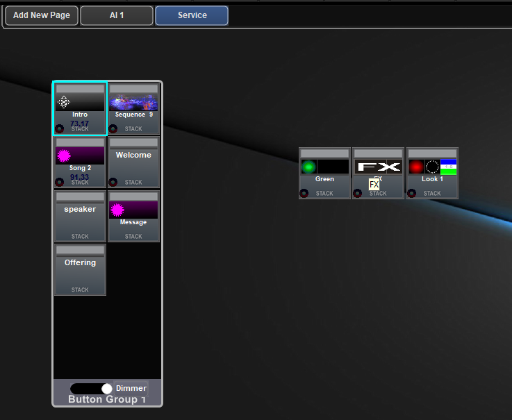Click the dimmer slider handle
512x420 pixels.
[x=106, y=389]
